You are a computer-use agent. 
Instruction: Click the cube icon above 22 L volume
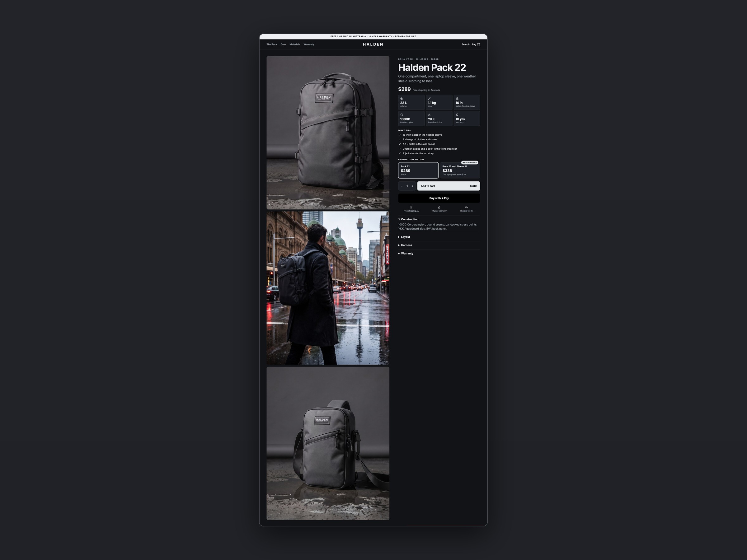402,99
